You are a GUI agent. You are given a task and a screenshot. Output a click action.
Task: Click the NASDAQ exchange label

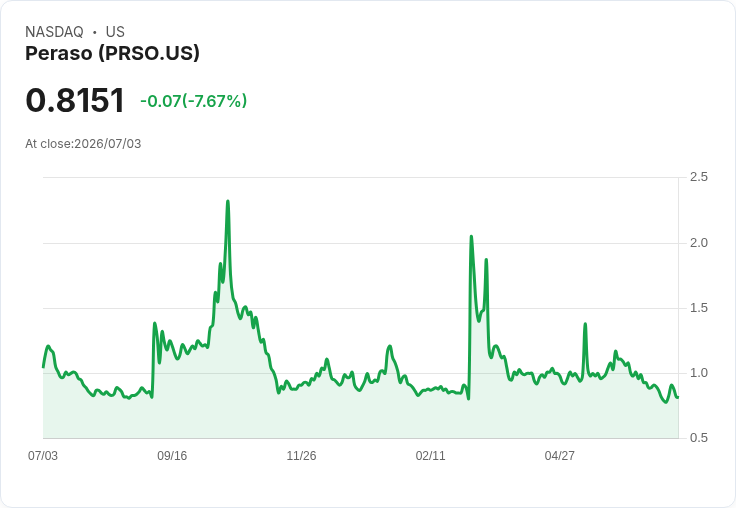[x=54, y=32]
